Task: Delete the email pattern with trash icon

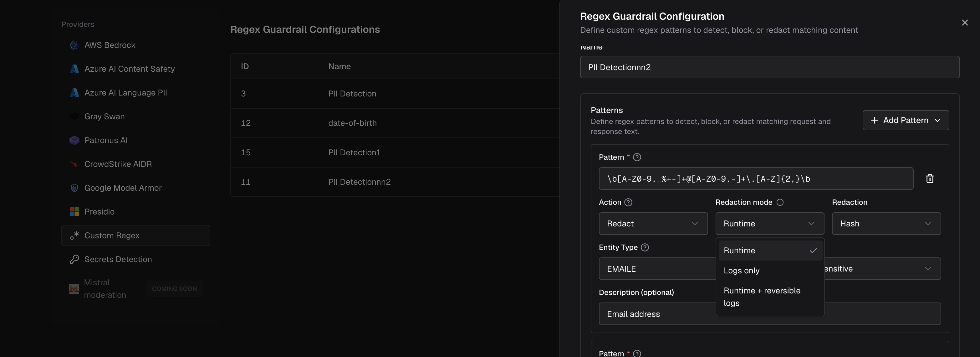Action: tap(929, 178)
